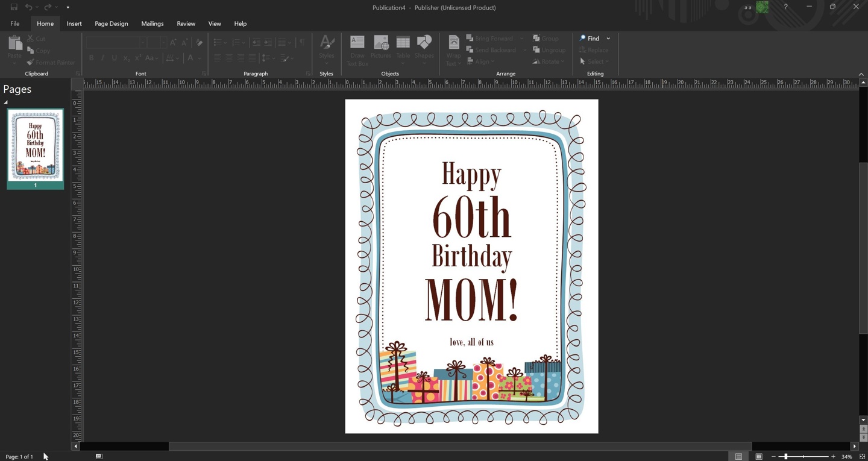Switch to single page view
Screen dimensions: 868x461
click(738, 457)
